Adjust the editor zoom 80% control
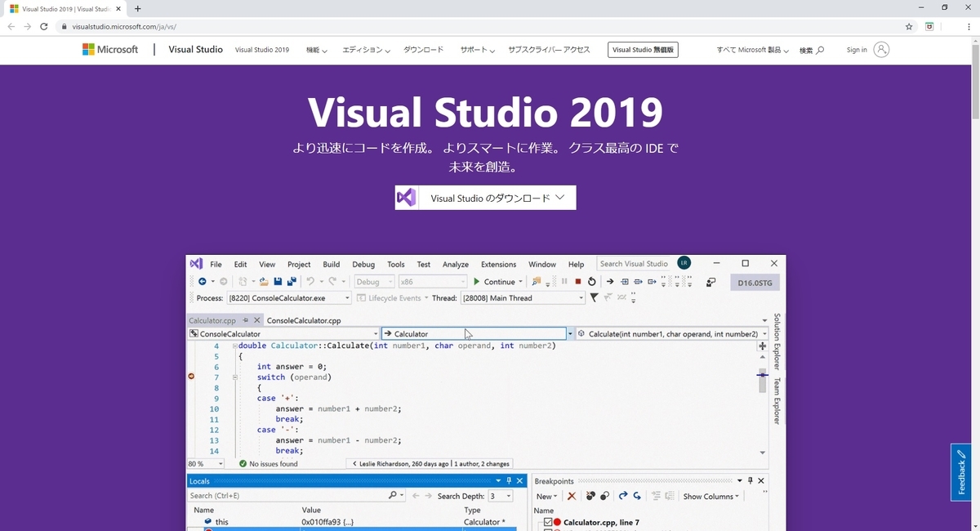Screen dimensions: 980x531 (x=205, y=463)
